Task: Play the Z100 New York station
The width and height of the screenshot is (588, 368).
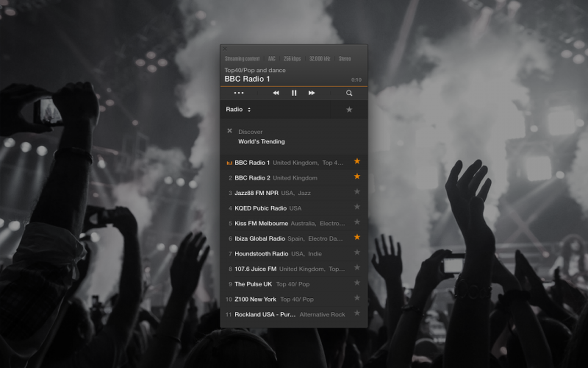Action: [255, 299]
